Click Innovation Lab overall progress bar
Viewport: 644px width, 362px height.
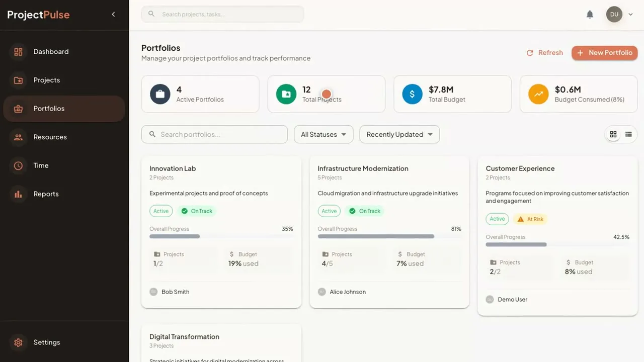(x=221, y=236)
